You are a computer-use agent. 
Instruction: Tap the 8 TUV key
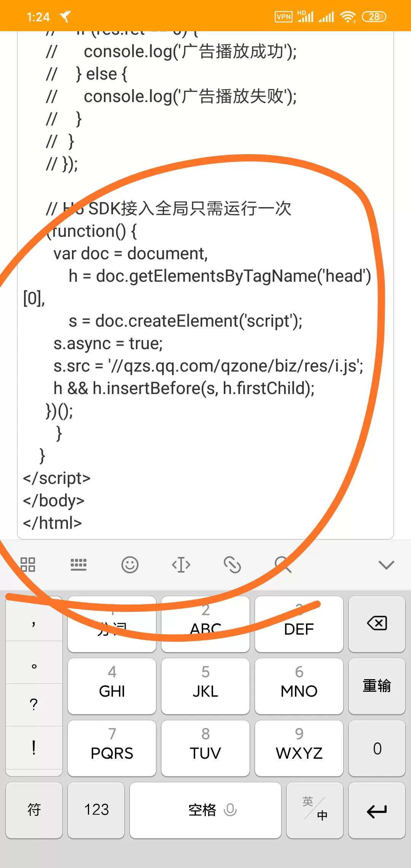pos(205,748)
